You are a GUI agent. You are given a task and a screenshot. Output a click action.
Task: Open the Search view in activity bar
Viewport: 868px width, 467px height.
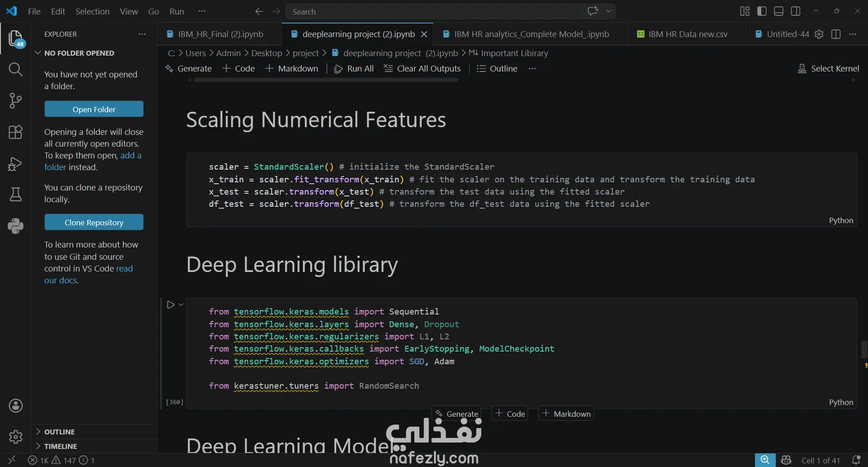pos(15,69)
